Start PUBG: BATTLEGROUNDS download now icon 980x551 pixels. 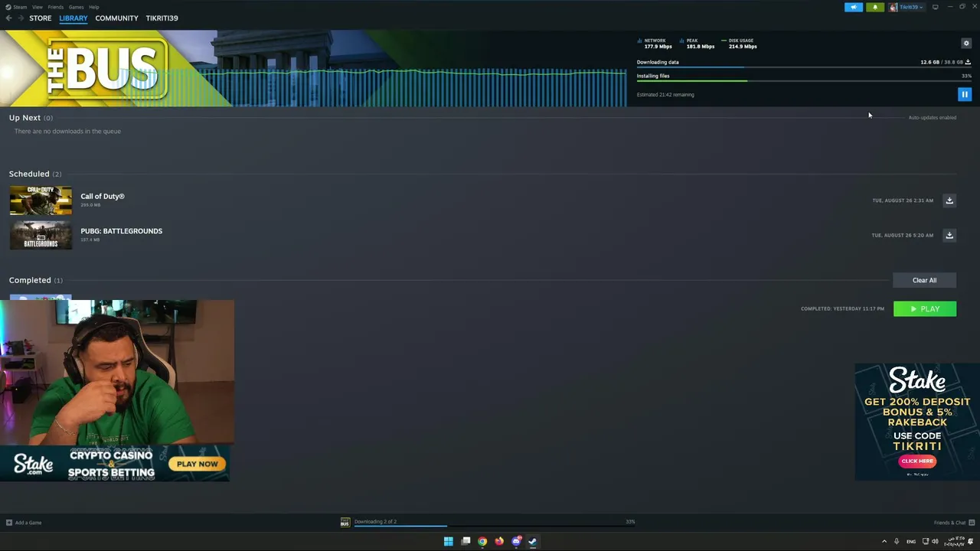(x=949, y=235)
